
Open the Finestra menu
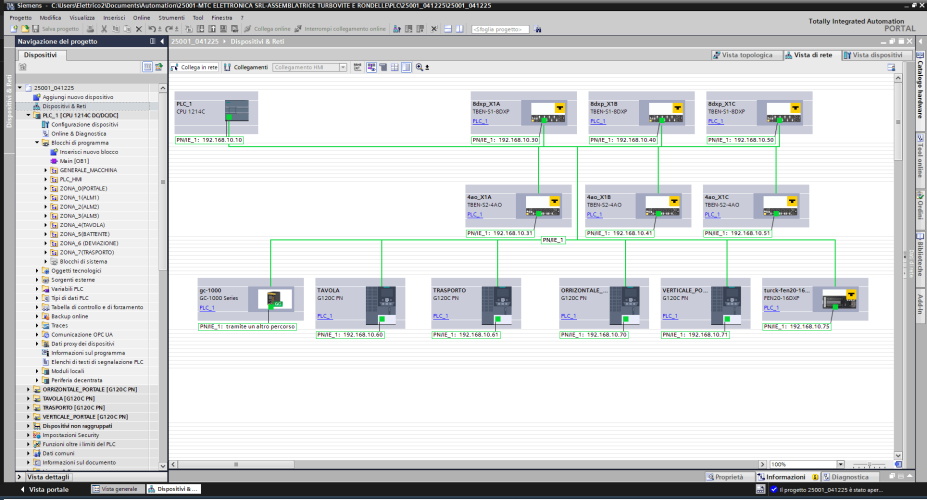(222, 18)
